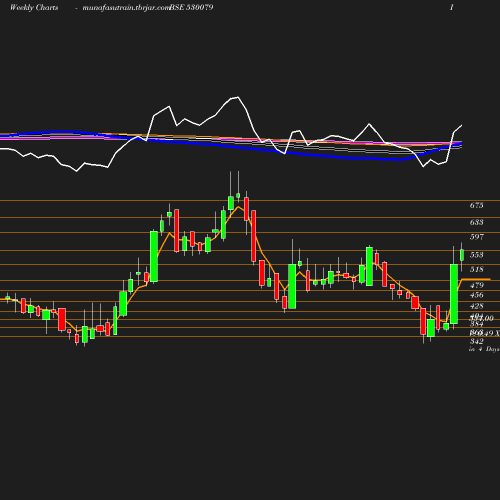Image resolution: width=500 pixels, height=500 pixels.
Task: Select the 479 price level label
Action: pyautogui.click(x=476, y=285)
